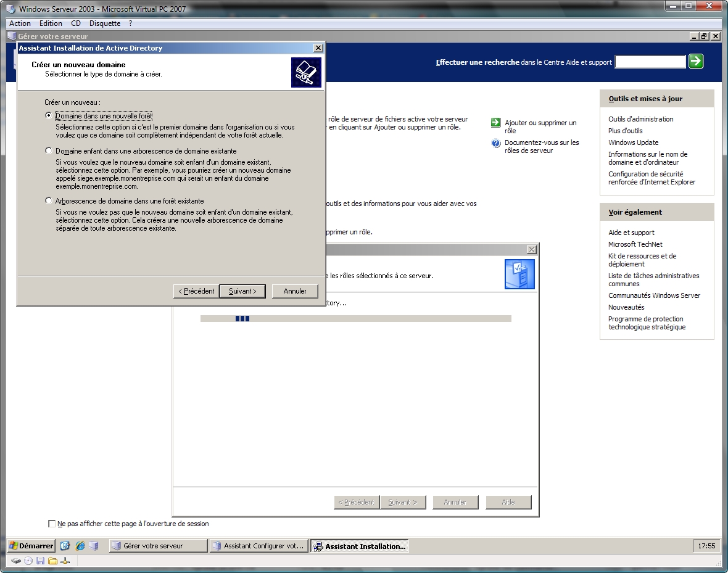728x573 pixels.
Task: Open 'Programme de protection technologique stratégique'
Action: pyautogui.click(x=647, y=323)
